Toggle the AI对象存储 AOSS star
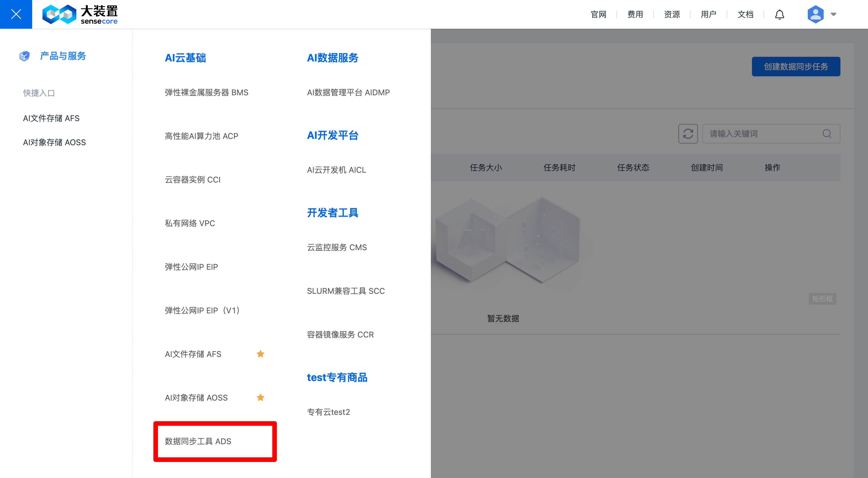The image size is (868, 478). click(260, 398)
